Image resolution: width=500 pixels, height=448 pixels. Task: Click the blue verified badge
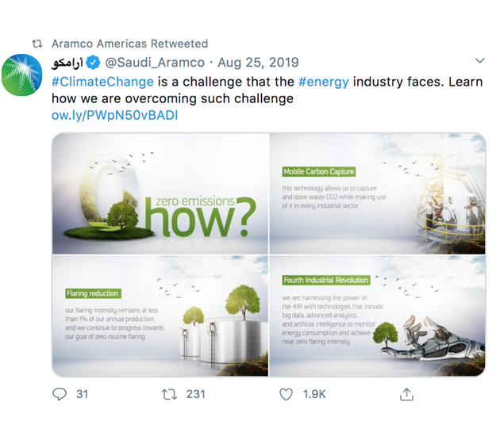[93, 63]
